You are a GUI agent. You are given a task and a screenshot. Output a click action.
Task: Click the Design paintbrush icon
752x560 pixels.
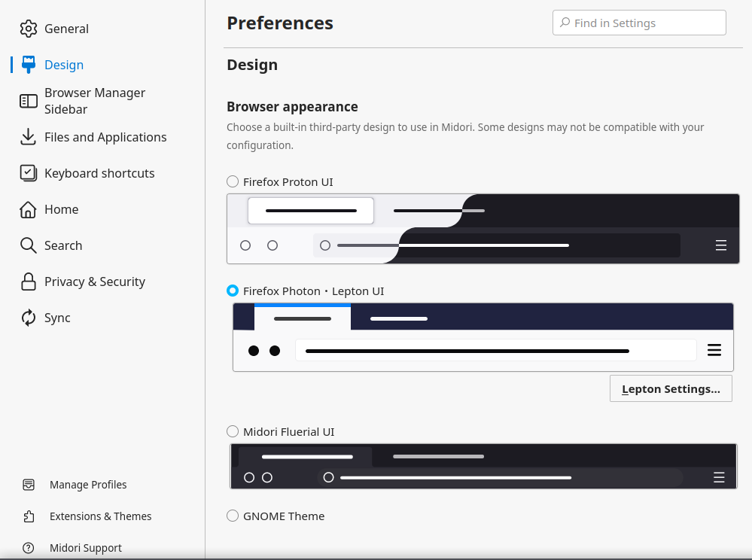coord(29,65)
